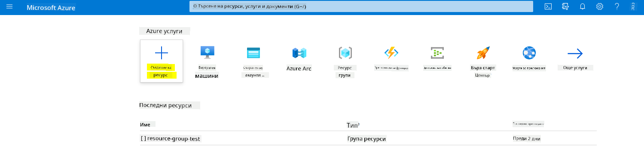Click the search resources input field
Screen dimensions: 644x156
pos(361,6)
